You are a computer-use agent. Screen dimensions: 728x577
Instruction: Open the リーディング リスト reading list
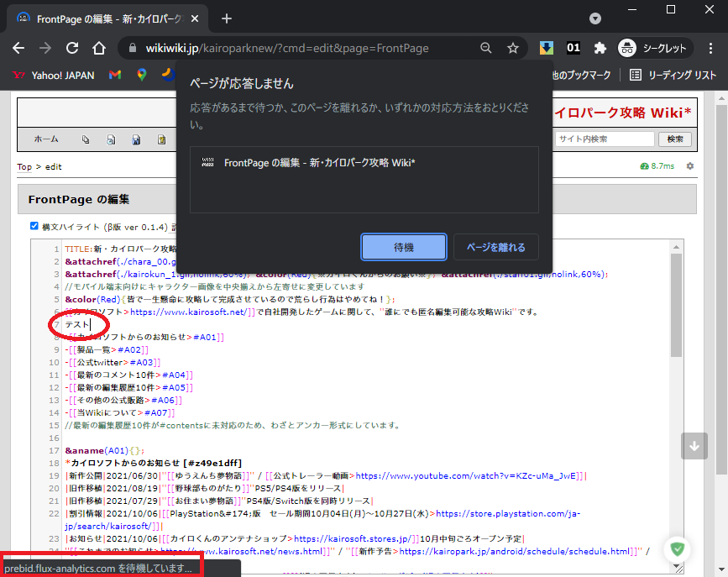(x=673, y=76)
